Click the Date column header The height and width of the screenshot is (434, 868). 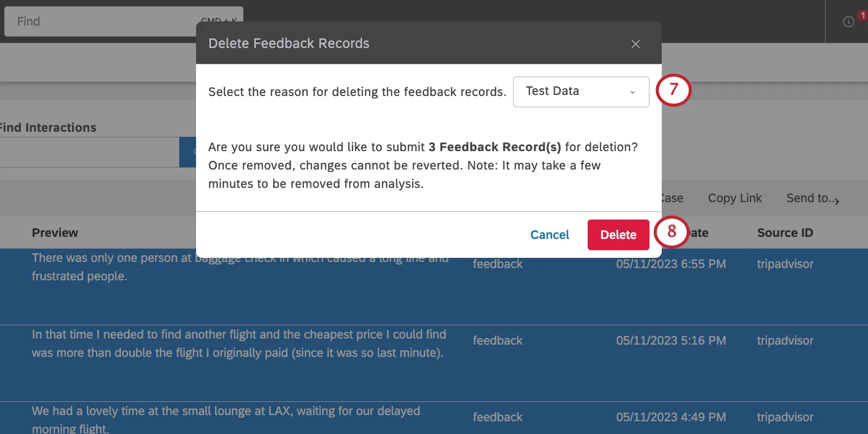pos(700,232)
